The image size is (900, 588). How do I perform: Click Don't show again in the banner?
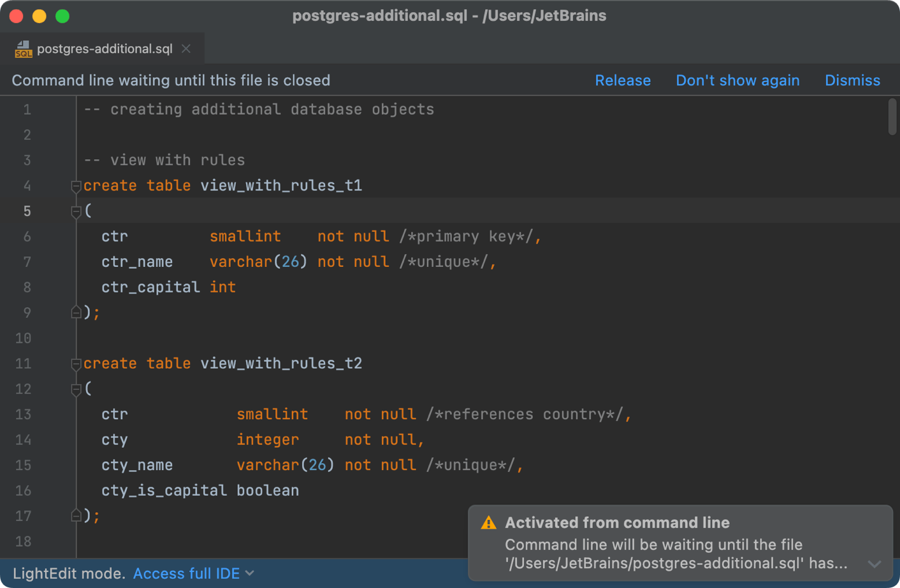point(737,80)
